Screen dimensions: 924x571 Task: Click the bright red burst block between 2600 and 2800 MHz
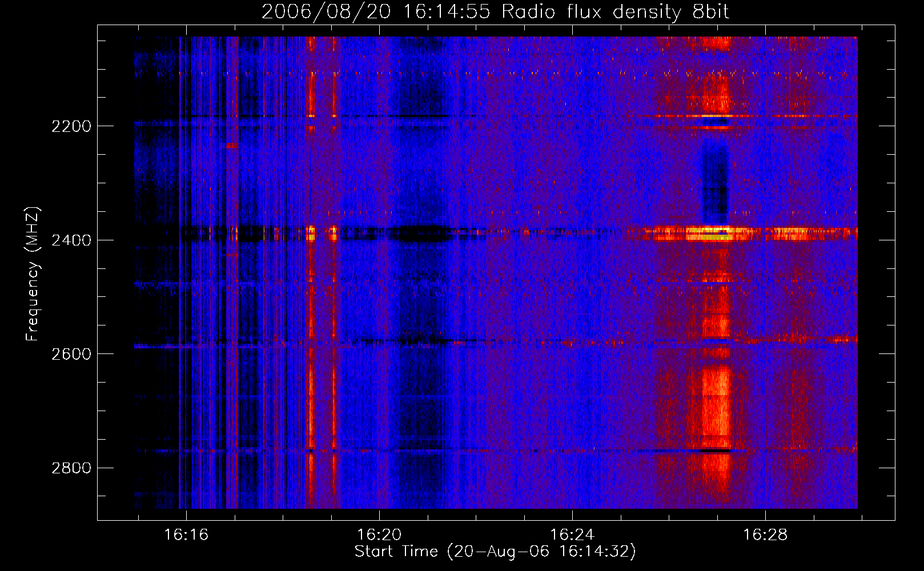[716, 408]
